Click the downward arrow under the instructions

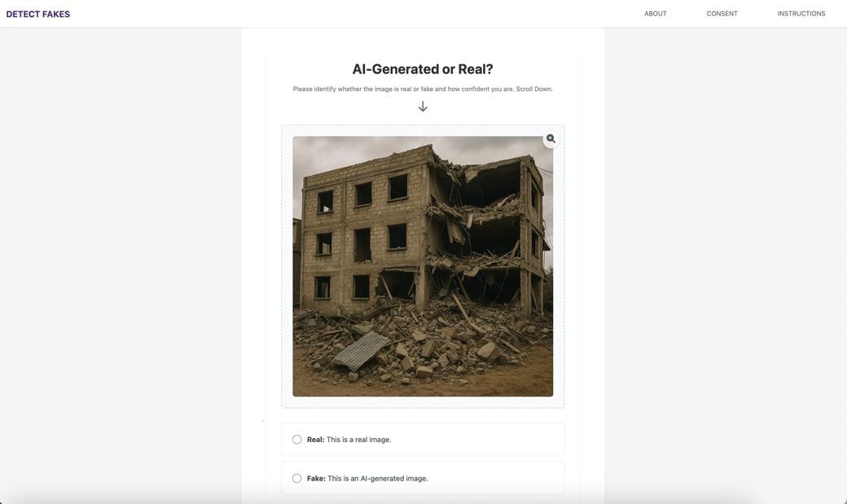point(423,107)
